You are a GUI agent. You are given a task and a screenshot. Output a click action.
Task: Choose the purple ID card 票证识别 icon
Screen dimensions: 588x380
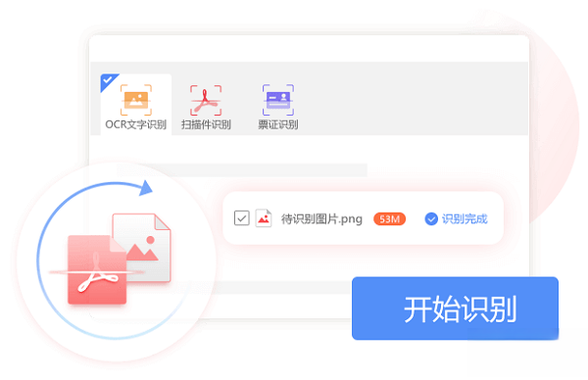point(278,100)
